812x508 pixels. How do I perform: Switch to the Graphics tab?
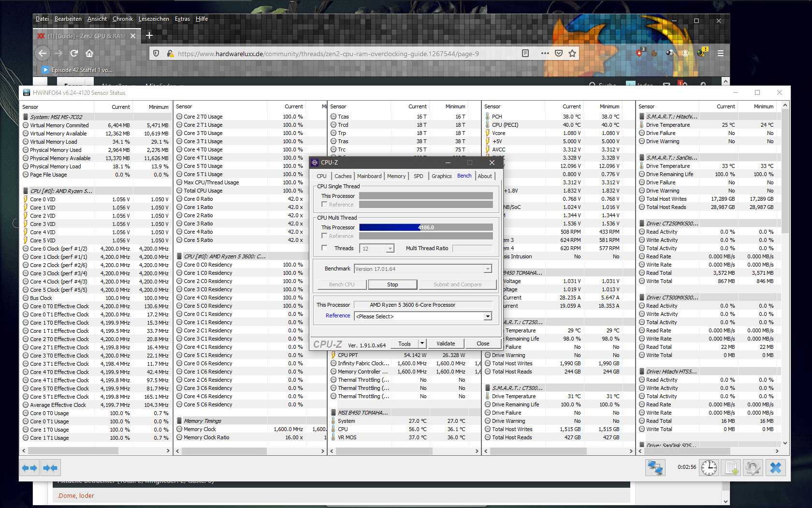441,176
